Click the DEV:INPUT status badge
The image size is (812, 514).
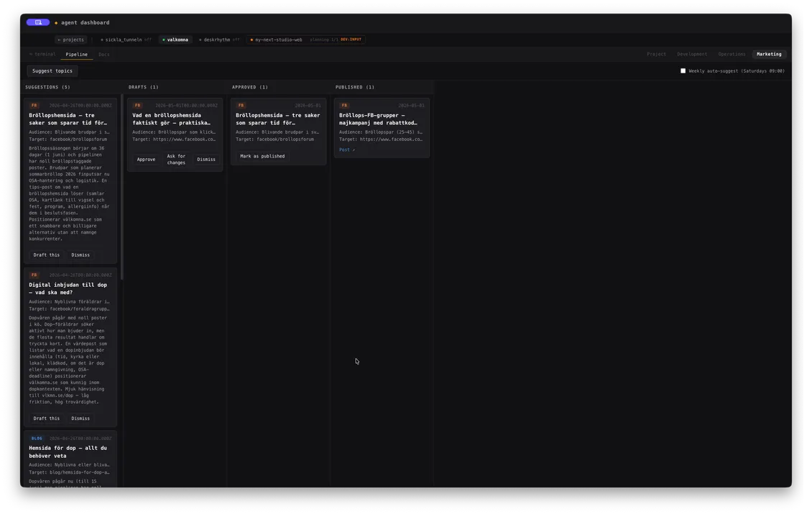click(x=351, y=40)
